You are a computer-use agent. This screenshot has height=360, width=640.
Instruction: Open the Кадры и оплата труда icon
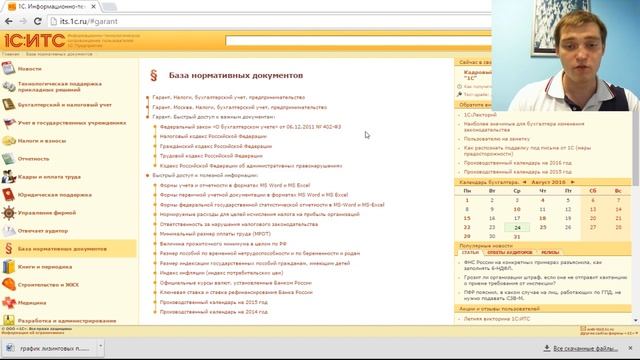coord(8,177)
